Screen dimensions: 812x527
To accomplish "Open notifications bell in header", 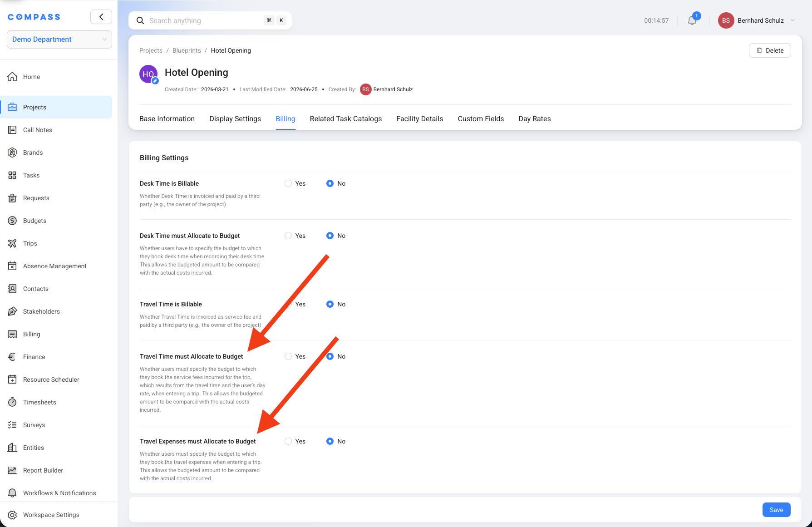I will click(x=692, y=20).
